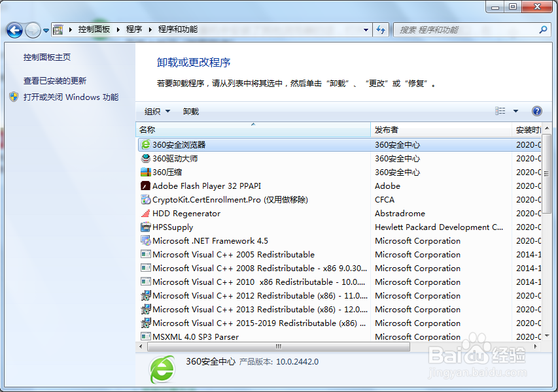This screenshot has height=392, width=558.
Task: Click the large 360 browser icon in details pane
Action: tap(162, 370)
